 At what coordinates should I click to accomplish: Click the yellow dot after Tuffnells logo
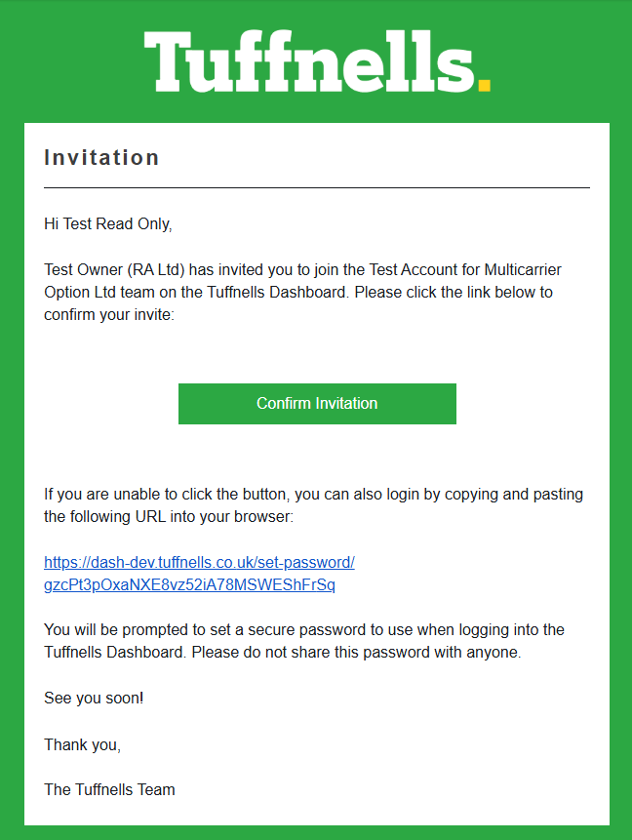point(484,84)
